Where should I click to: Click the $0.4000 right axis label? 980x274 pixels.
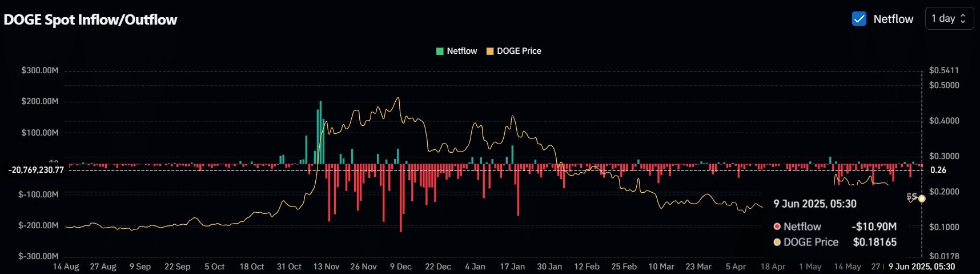(944, 121)
